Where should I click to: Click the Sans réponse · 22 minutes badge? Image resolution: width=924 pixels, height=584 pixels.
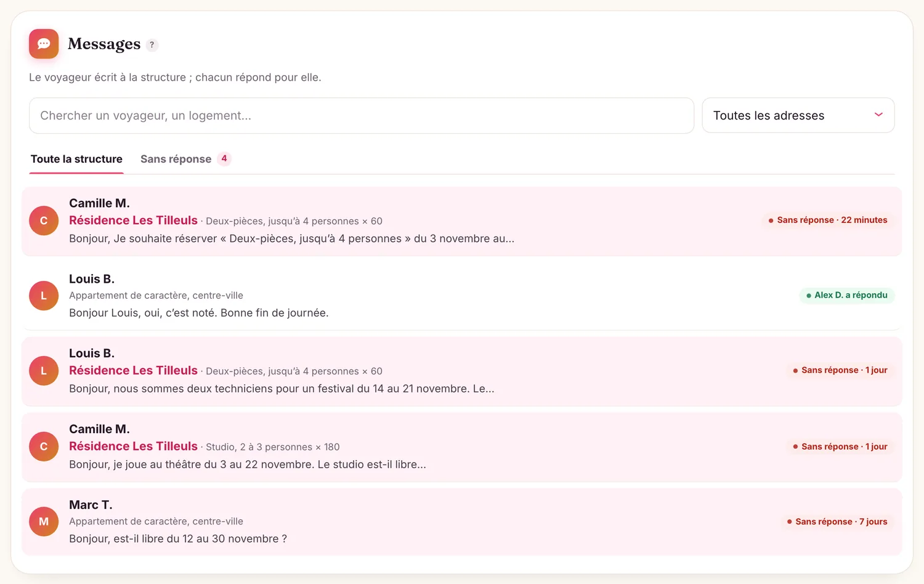828,220
